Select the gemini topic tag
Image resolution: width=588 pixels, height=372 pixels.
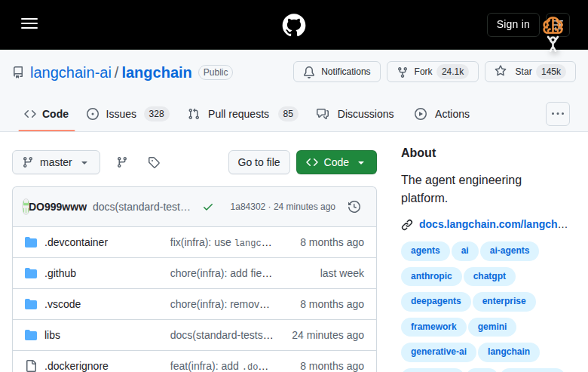[492, 327]
